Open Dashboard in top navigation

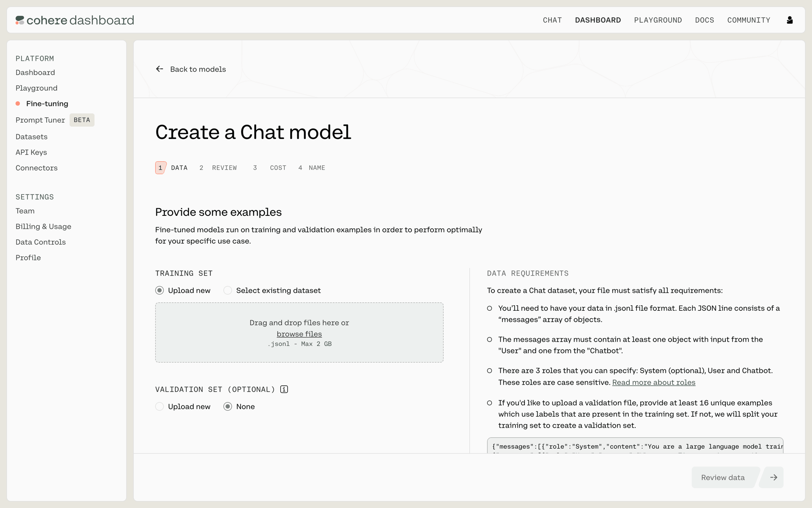[x=598, y=20]
